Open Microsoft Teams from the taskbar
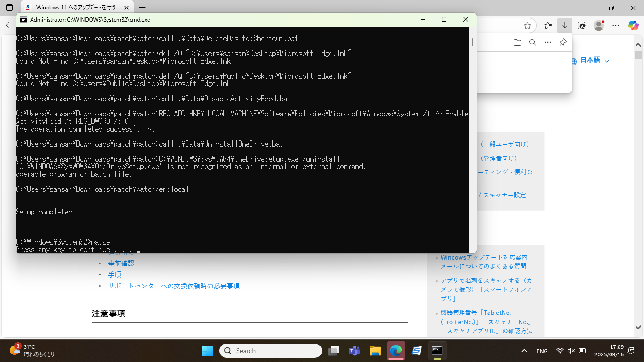This screenshot has height=362, width=644. [x=354, y=351]
